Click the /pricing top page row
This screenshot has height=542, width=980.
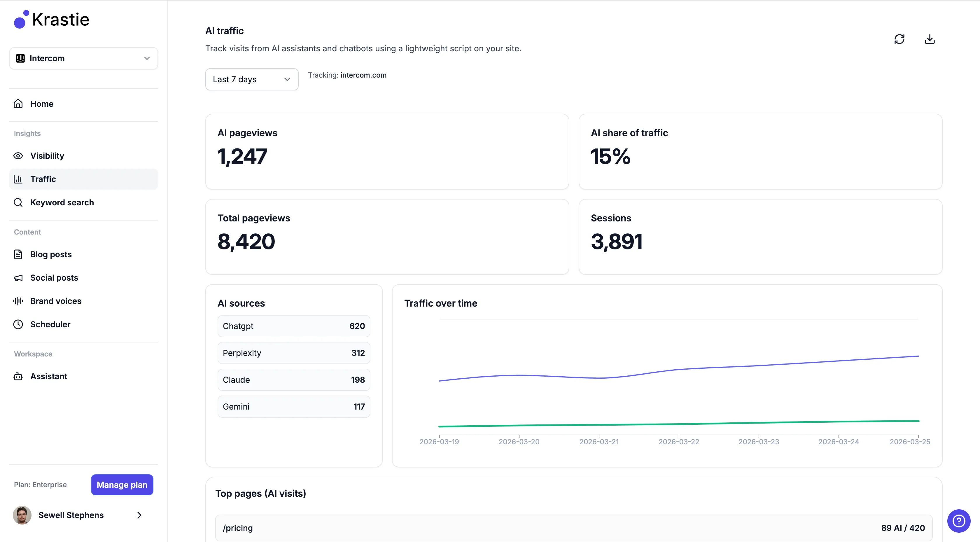click(x=574, y=528)
